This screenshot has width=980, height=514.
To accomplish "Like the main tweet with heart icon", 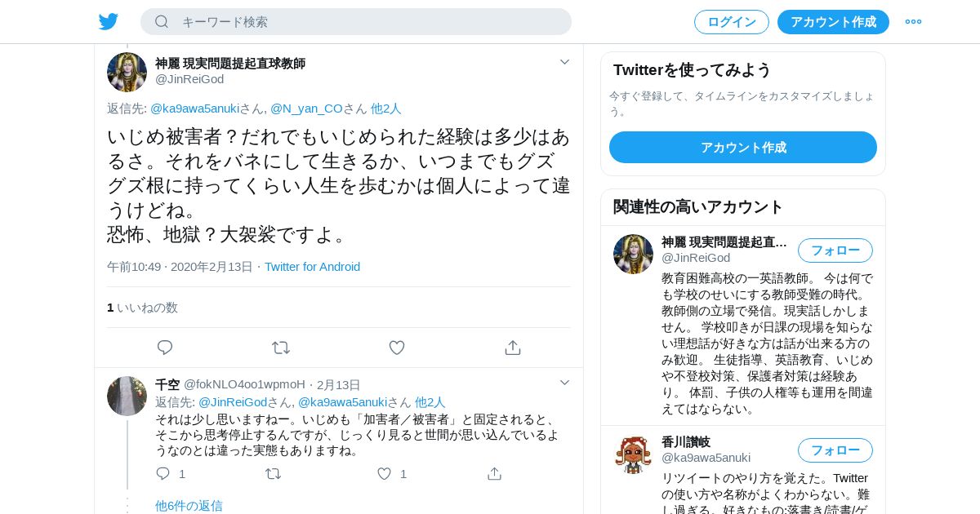I will pos(397,348).
